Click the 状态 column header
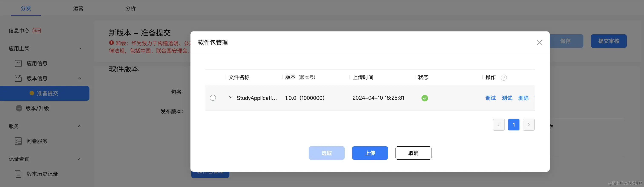The image size is (644, 187). click(423, 77)
